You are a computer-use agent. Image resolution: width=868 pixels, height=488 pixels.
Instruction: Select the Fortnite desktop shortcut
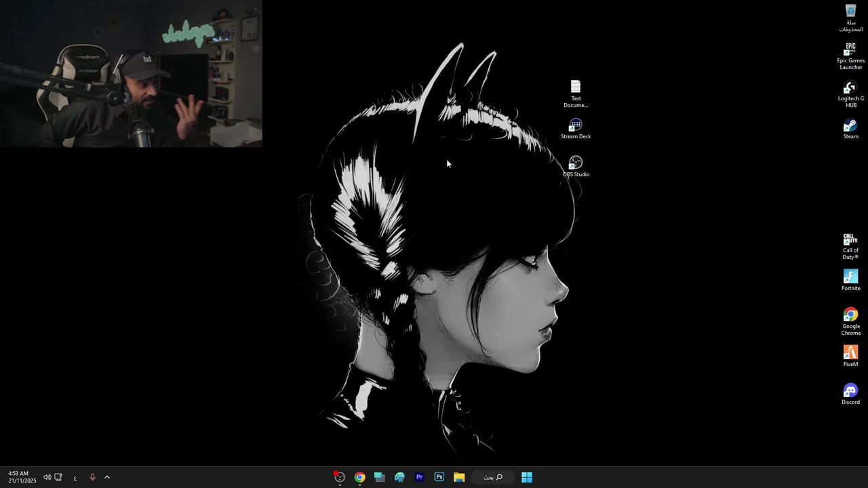click(850, 280)
